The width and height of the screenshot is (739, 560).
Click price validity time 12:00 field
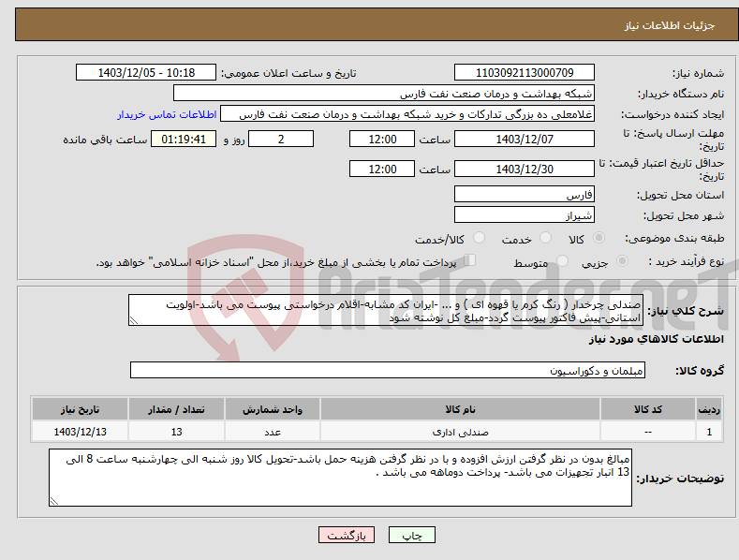pyautogui.click(x=382, y=169)
